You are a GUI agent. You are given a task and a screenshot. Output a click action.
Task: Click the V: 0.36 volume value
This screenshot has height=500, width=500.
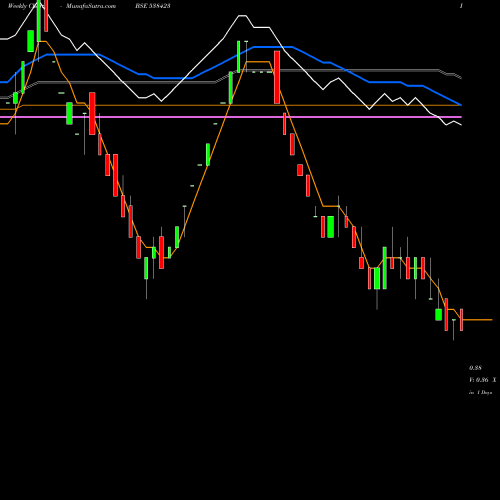479,380
